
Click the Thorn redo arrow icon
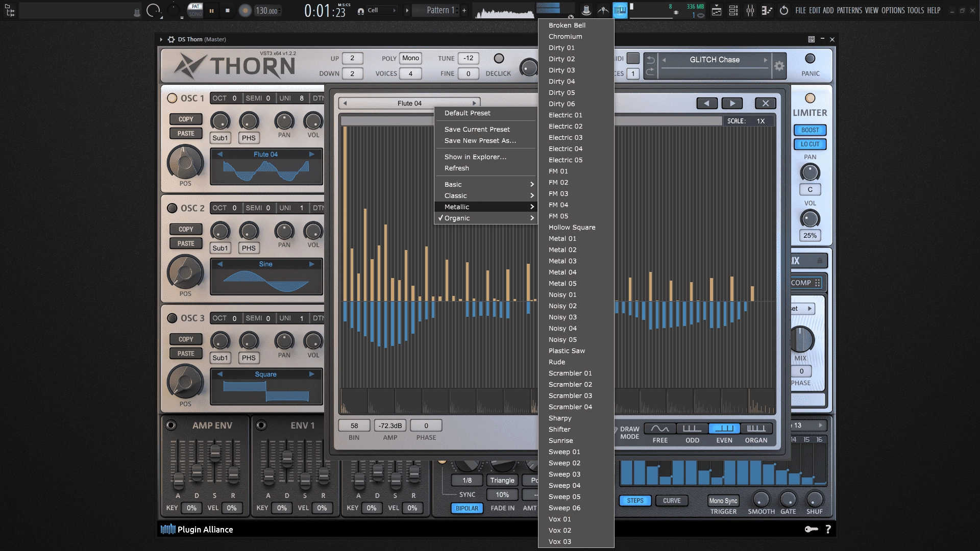coord(650,72)
